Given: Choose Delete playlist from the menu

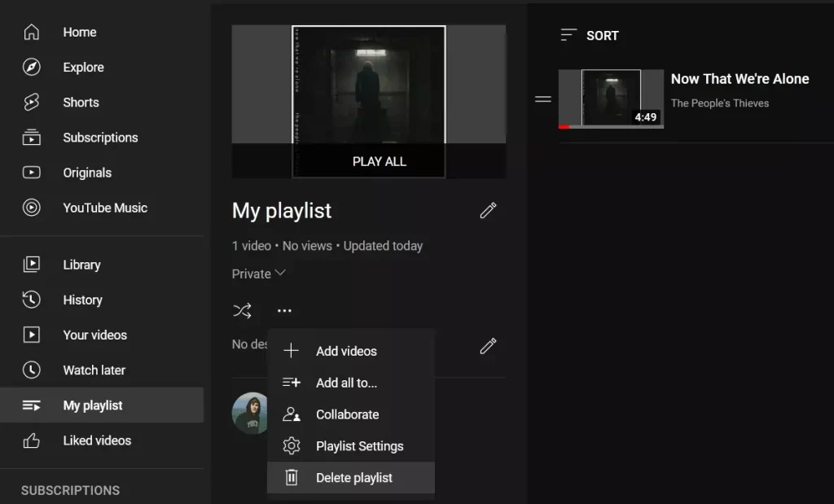Looking at the screenshot, I should (x=350, y=477).
